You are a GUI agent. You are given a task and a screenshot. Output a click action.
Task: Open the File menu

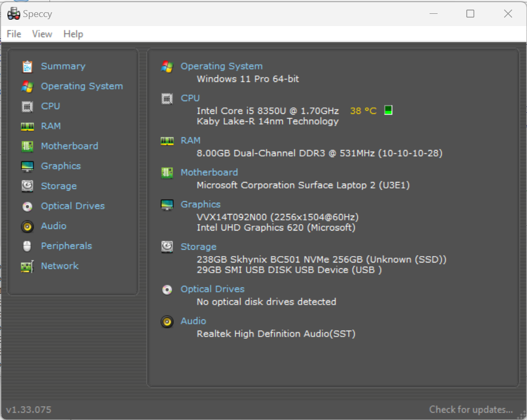(x=14, y=34)
